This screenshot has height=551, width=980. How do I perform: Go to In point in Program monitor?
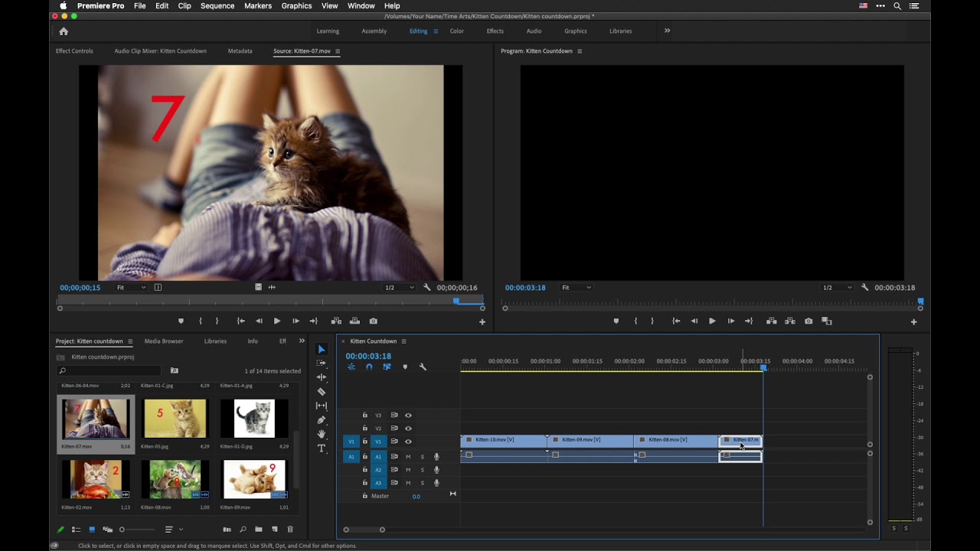pos(676,321)
